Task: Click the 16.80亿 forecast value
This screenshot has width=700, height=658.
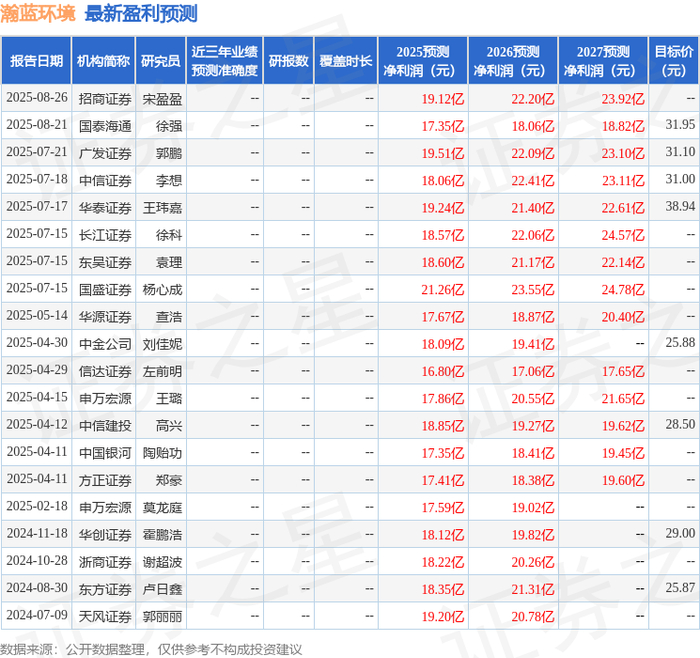Action: 443,371
